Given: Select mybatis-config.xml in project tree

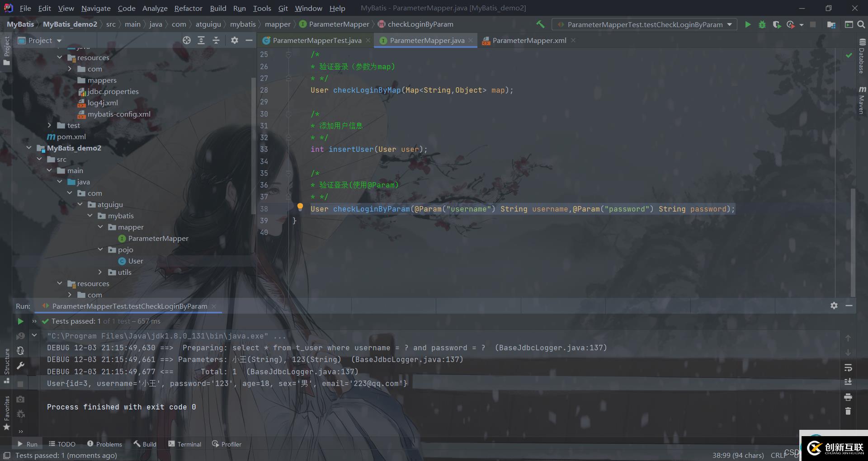Looking at the screenshot, I should click(x=114, y=114).
